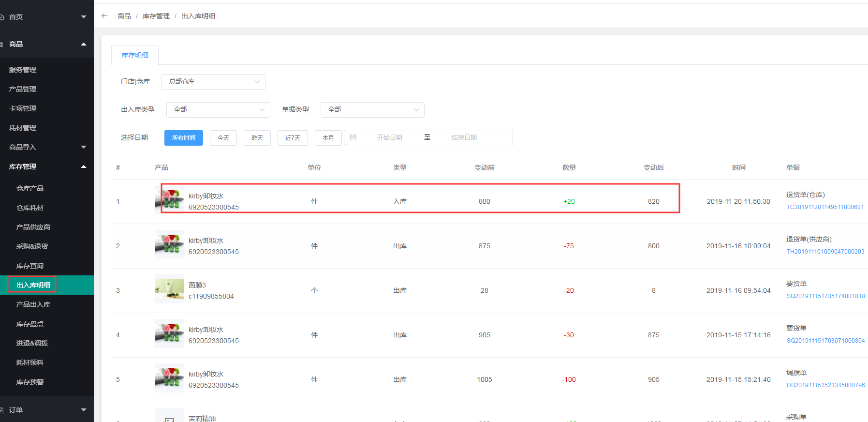Filter by 所有时间 button
Screen dimensions: 868x422
(184, 138)
